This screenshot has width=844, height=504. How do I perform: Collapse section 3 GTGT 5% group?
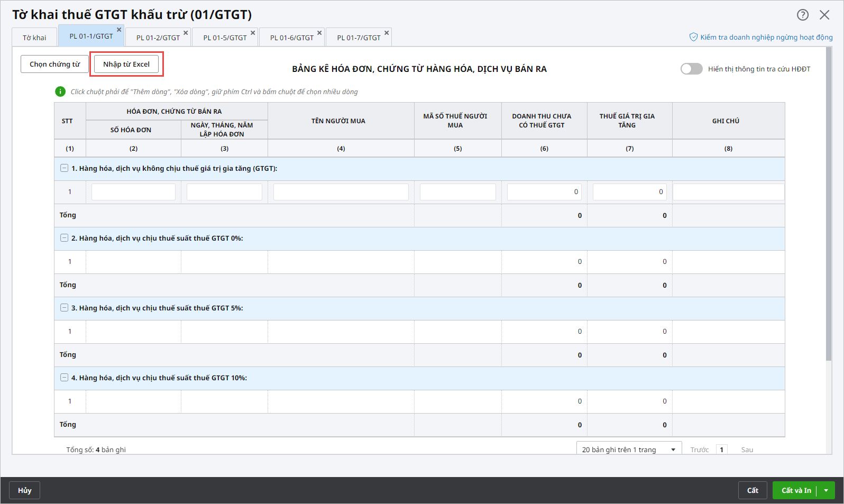click(x=64, y=308)
